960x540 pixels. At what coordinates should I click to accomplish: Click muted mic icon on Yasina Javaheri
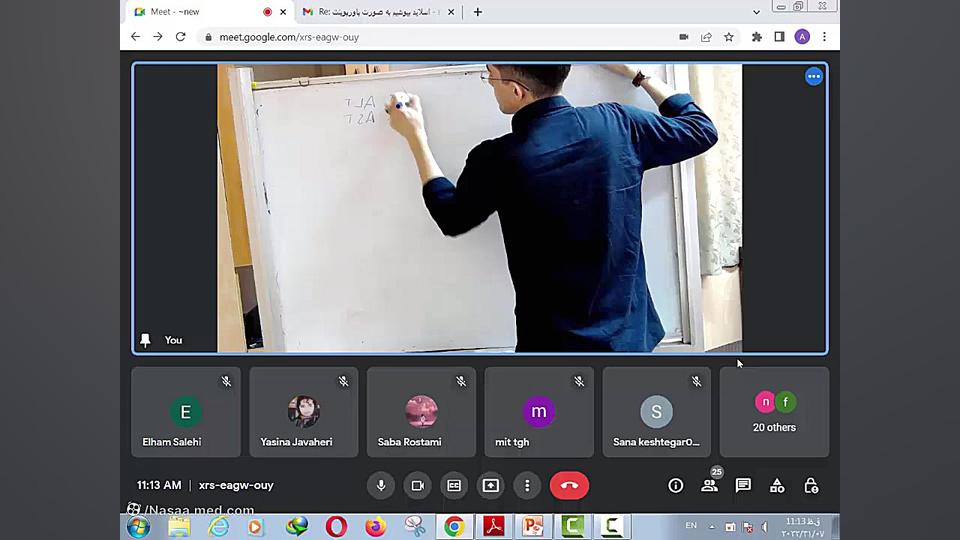[344, 381]
